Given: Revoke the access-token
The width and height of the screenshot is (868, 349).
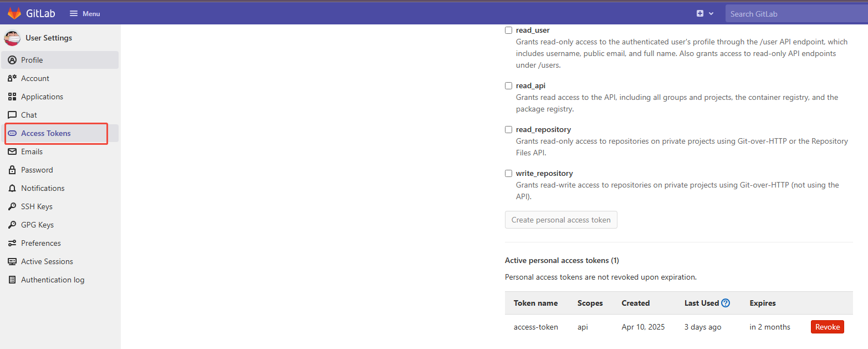Looking at the screenshot, I should [x=827, y=326].
